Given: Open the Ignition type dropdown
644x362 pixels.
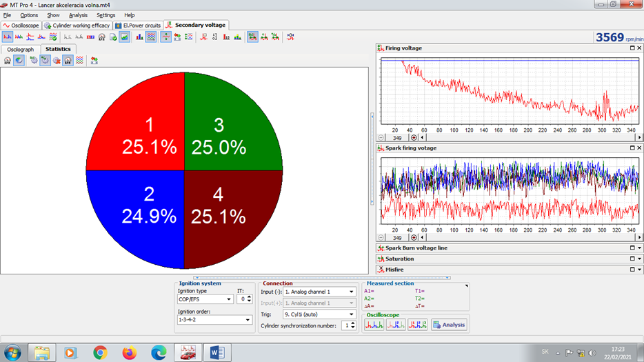Looking at the screenshot, I should click(x=228, y=299).
